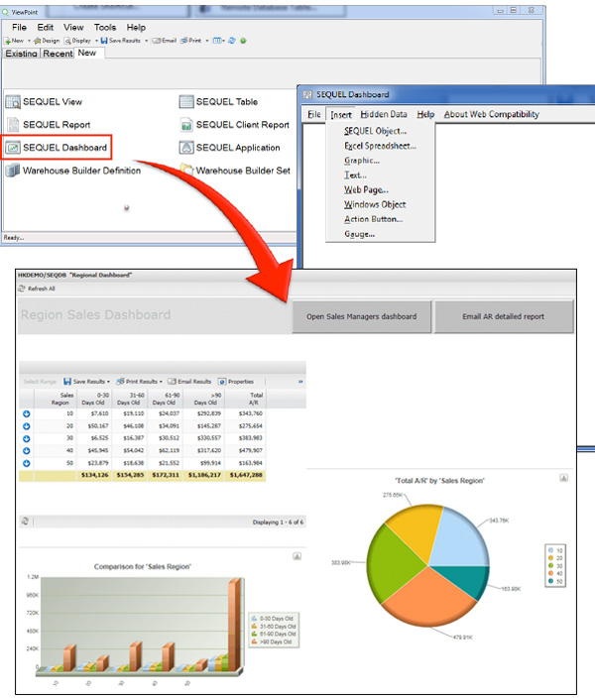Click Email Results in table toolbar

pos(189,382)
